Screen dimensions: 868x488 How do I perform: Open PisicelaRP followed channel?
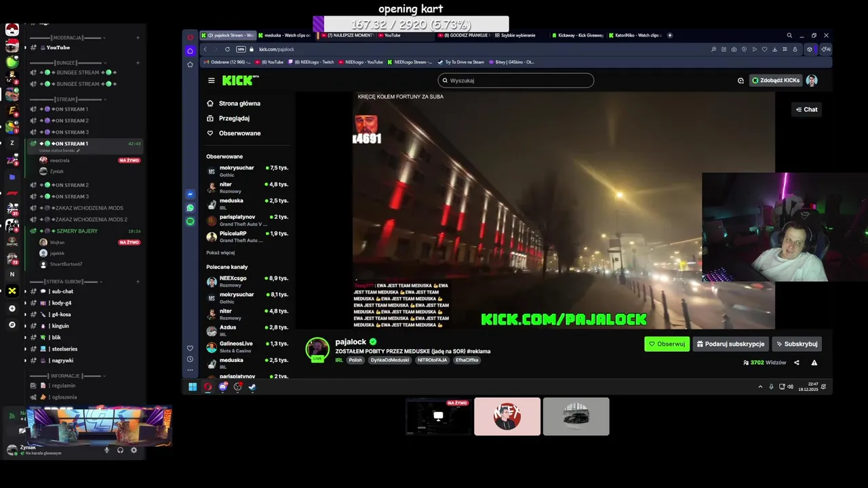pyautogui.click(x=248, y=237)
